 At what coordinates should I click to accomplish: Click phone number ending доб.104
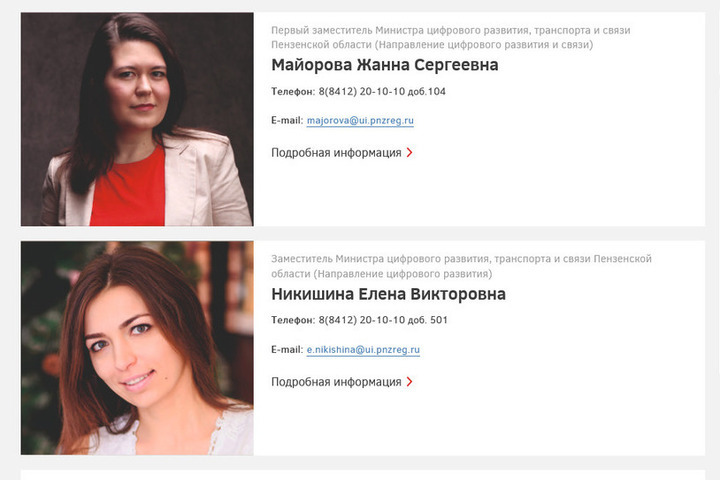382,91
